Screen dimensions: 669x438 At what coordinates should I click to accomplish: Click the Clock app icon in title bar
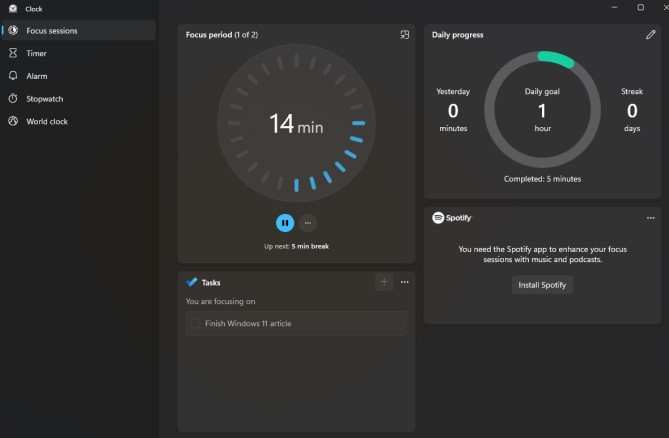13,9
